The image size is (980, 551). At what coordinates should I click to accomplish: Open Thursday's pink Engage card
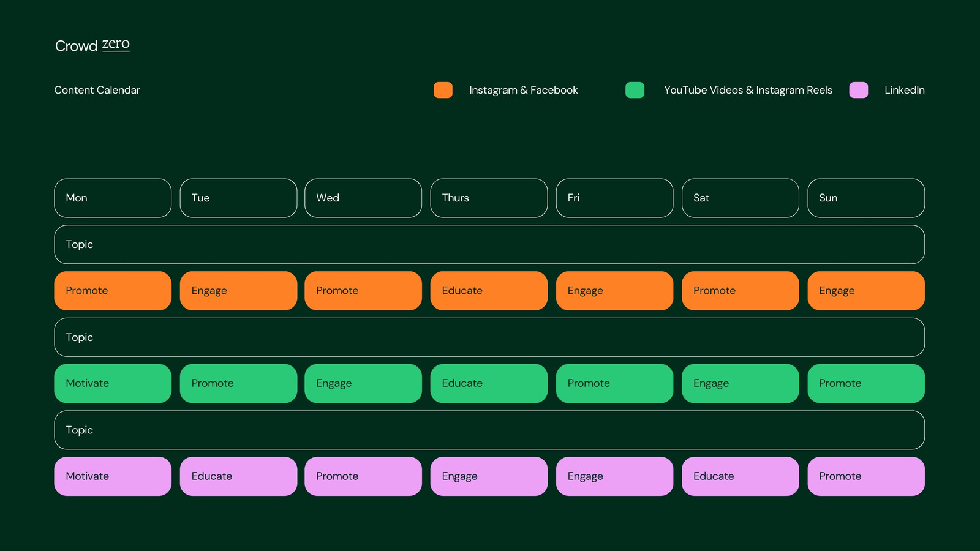[x=489, y=476]
